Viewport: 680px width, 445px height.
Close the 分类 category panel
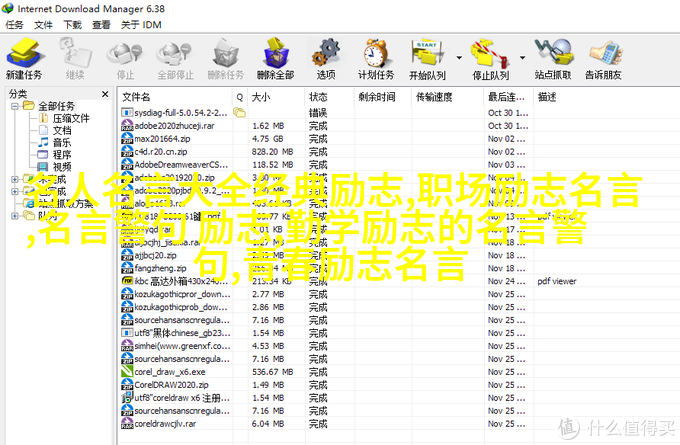pyautogui.click(x=105, y=93)
